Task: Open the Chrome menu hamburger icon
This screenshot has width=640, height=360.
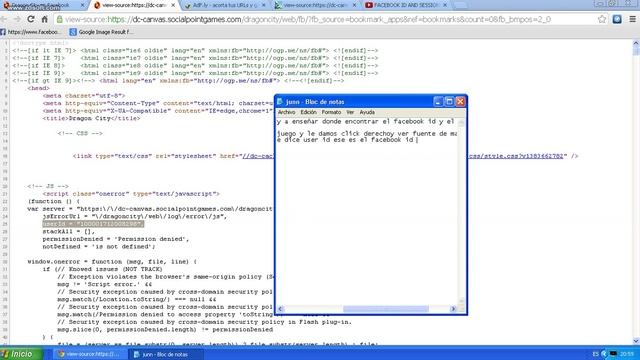Action: (x=632, y=19)
